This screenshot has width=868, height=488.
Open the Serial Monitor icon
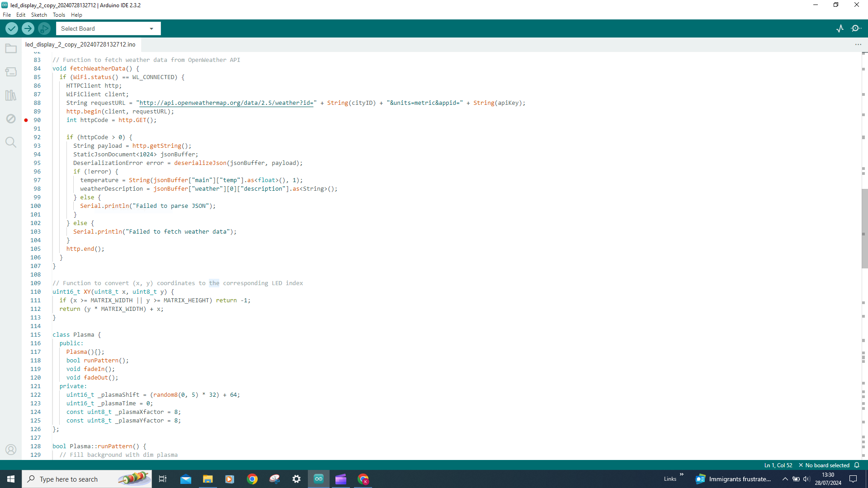click(x=856, y=28)
